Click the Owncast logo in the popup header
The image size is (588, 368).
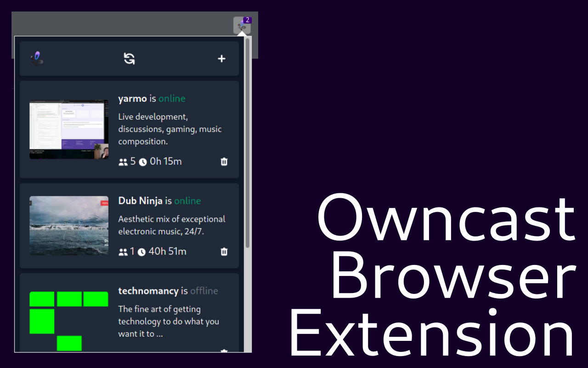point(37,58)
